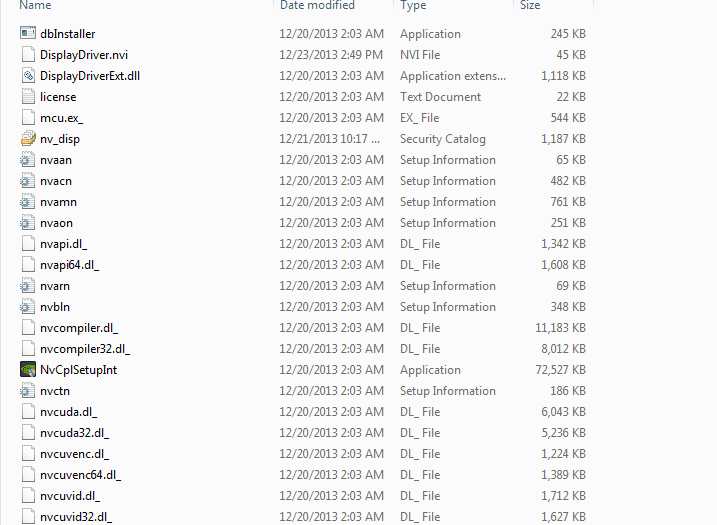
Task: Click the nvctn setup file icon
Action: [x=28, y=391]
